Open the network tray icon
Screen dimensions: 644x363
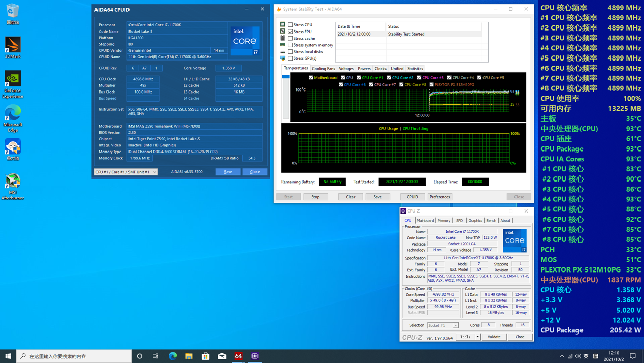(570, 356)
